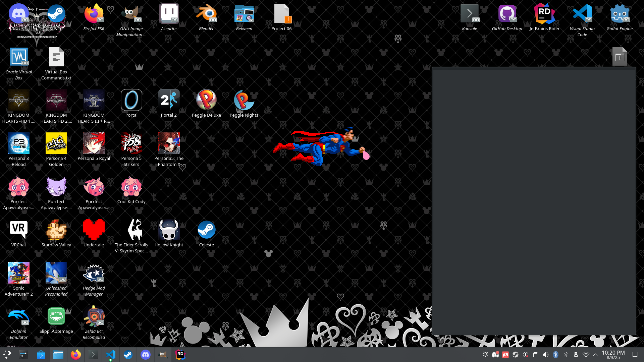This screenshot has height=362, width=644.
Task: Open Blender from the desktop
Action: point(206,14)
